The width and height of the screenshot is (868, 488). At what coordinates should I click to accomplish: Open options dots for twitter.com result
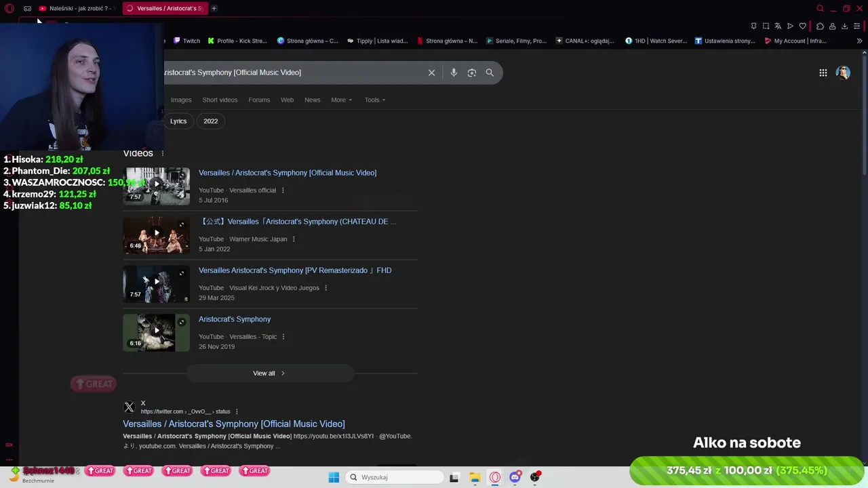tap(237, 411)
